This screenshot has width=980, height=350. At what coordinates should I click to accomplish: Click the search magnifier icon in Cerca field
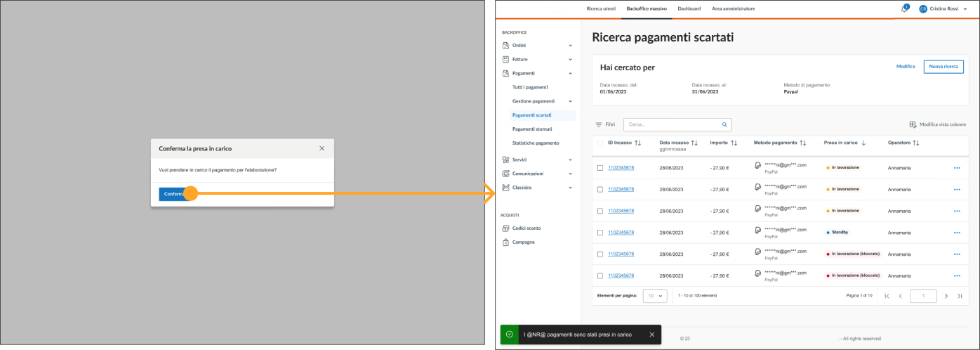click(724, 124)
